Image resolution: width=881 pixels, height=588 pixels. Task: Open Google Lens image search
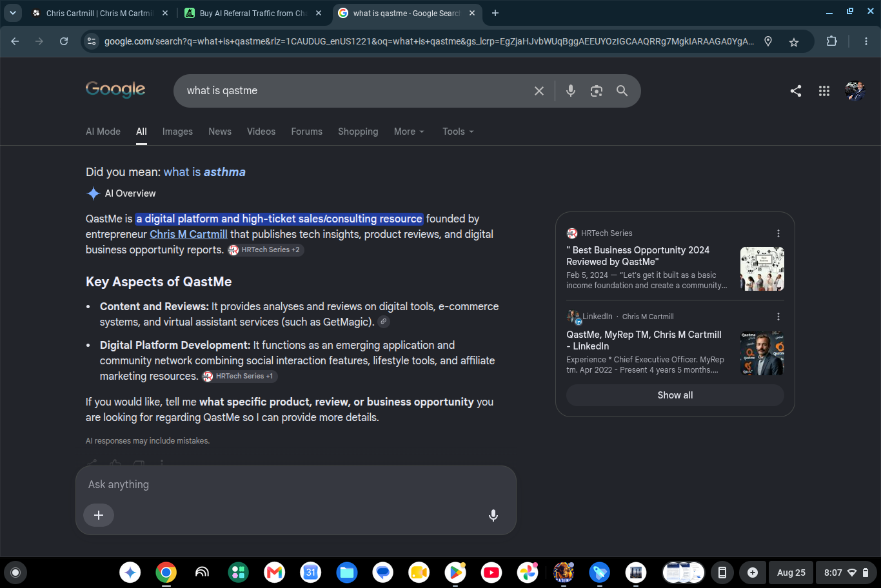(597, 91)
